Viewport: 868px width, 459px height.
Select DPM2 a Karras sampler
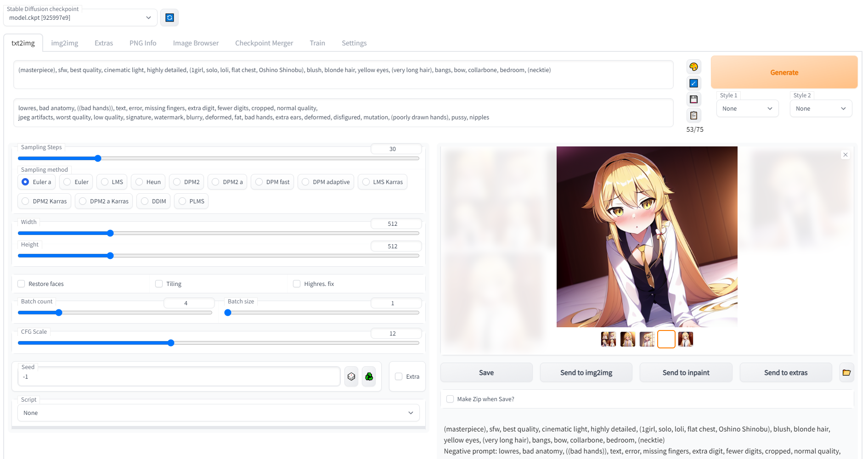pos(104,201)
